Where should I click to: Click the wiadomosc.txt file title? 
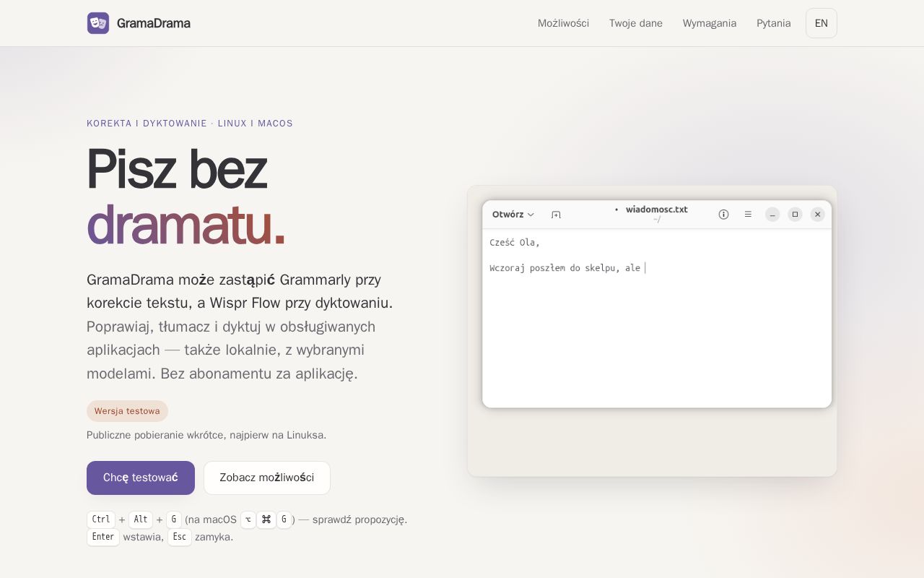pos(656,210)
